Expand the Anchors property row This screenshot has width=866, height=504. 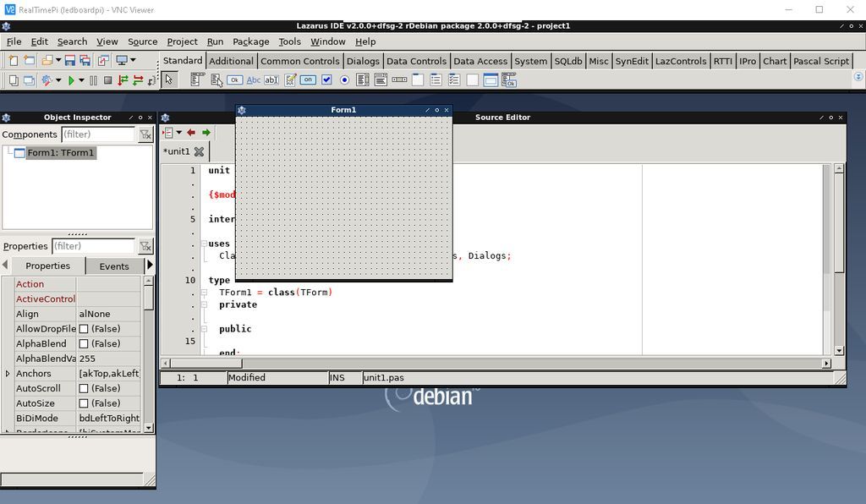tap(7, 373)
